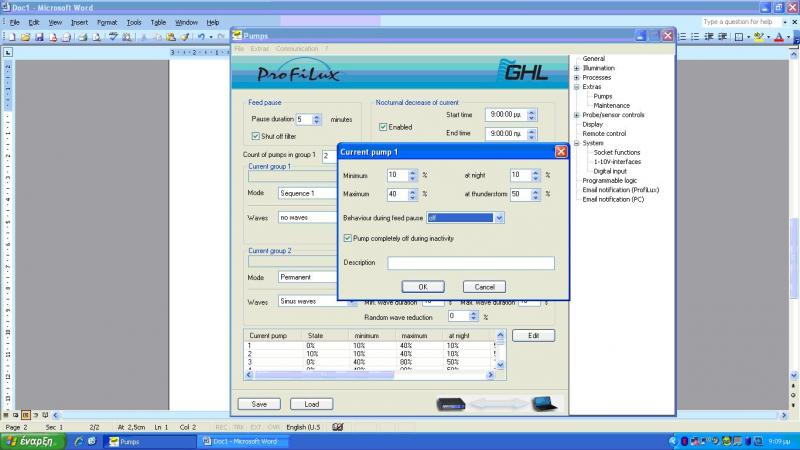
Task: Click the spelling status book icon in status bar
Action: [337, 427]
